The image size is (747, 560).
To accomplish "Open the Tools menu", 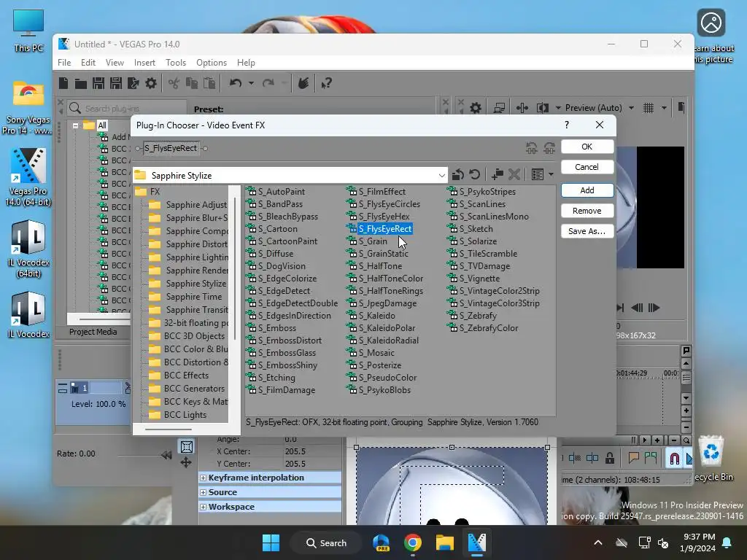I will coord(176,63).
